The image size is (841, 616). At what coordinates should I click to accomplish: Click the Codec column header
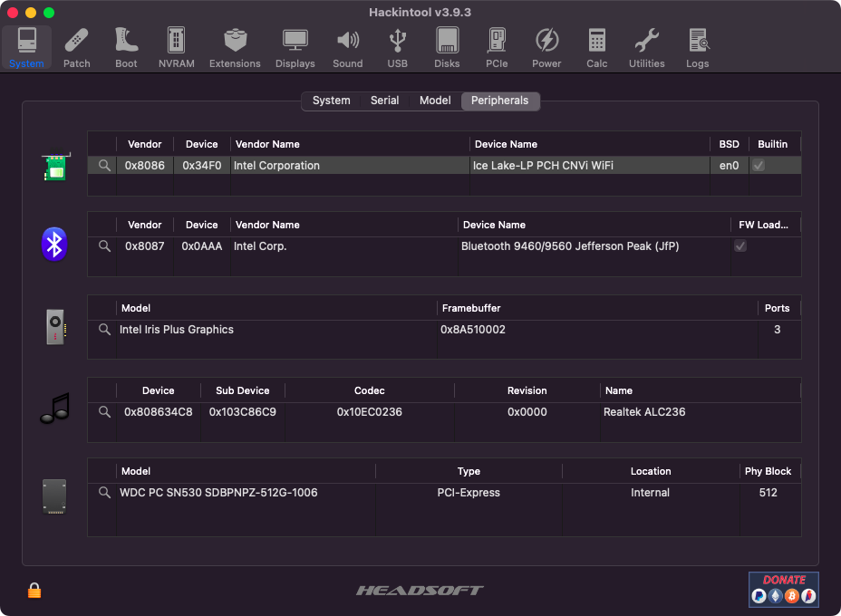tap(370, 390)
